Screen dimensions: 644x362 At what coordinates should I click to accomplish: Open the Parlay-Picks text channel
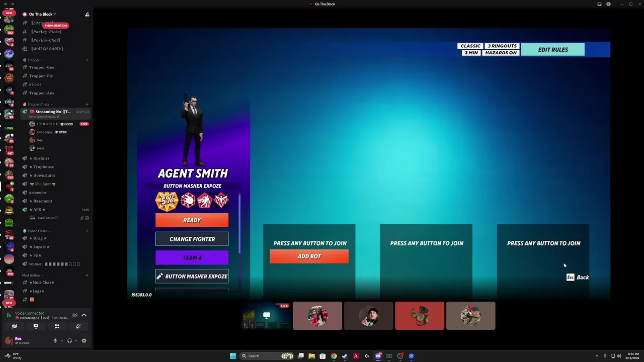pyautogui.click(x=46, y=32)
